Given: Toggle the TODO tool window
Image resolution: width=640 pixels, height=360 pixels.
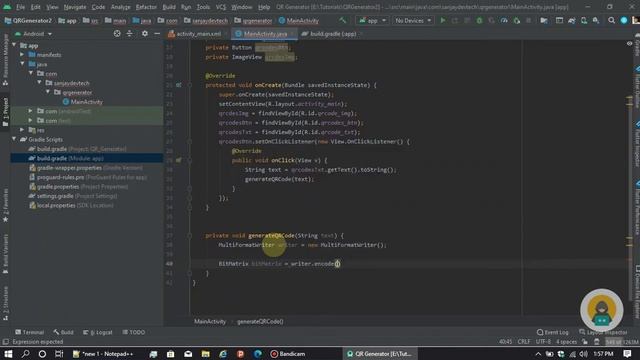Looking at the screenshot, I should [133, 332].
